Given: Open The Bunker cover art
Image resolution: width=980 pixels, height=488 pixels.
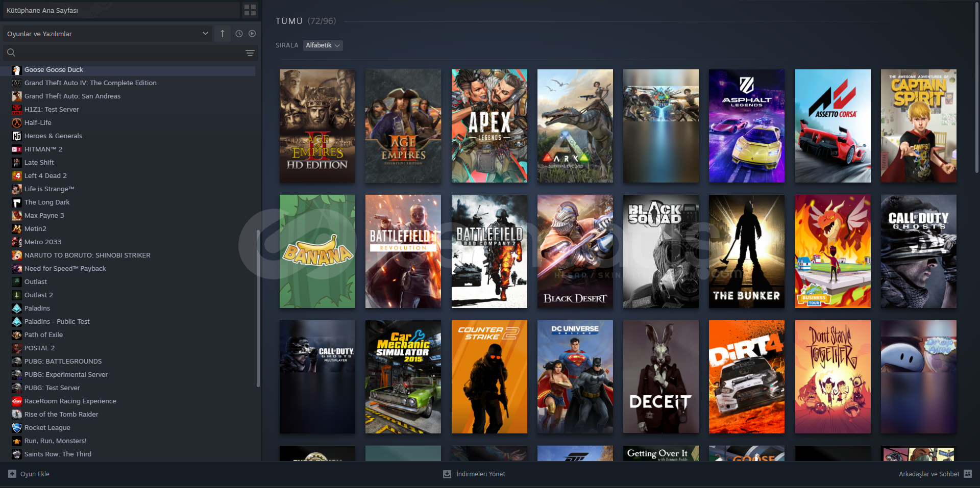Looking at the screenshot, I should pyautogui.click(x=747, y=251).
